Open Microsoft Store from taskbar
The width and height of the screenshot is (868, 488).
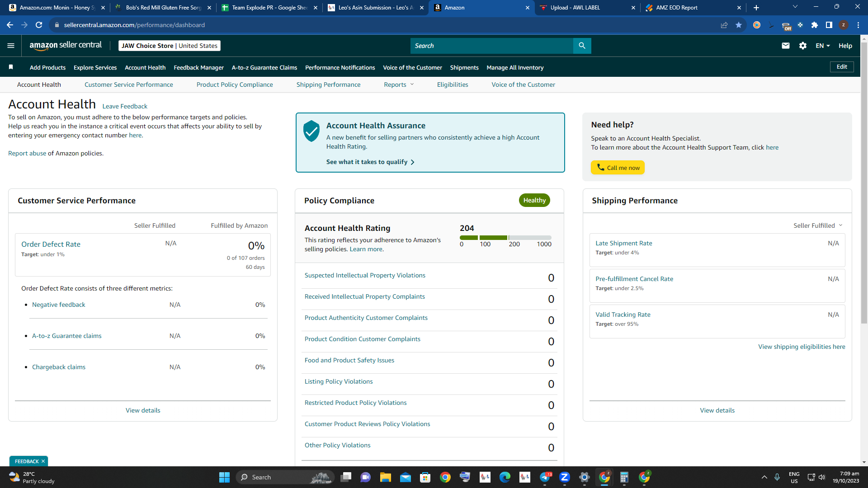[425, 477]
